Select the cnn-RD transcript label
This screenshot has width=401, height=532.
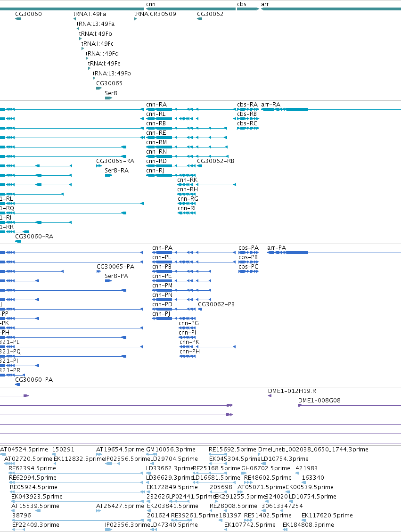tap(156, 161)
